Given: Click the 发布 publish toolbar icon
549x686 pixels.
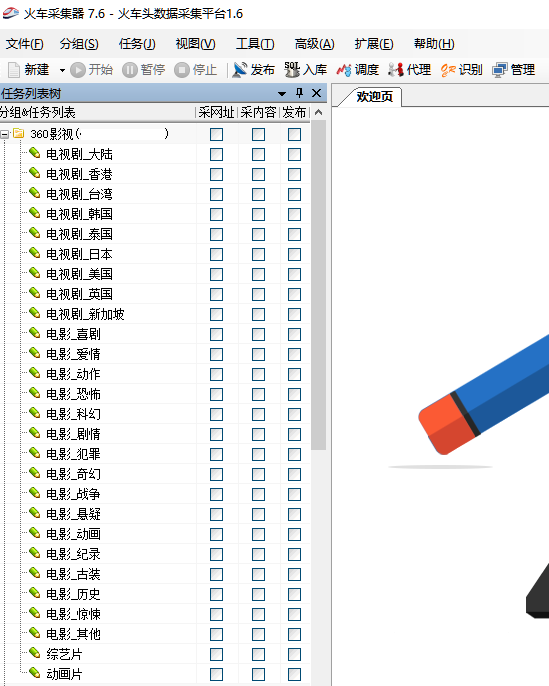Looking at the screenshot, I should click(240, 70).
